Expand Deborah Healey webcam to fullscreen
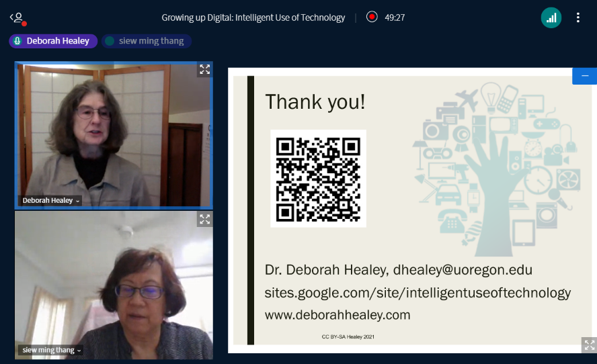This screenshot has height=364, width=597. click(x=205, y=69)
